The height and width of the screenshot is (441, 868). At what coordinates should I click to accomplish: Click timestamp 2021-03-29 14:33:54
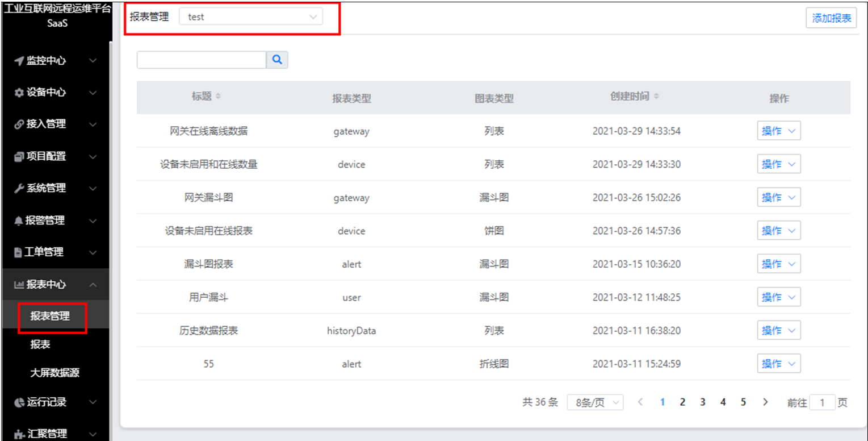click(x=636, y=131)
